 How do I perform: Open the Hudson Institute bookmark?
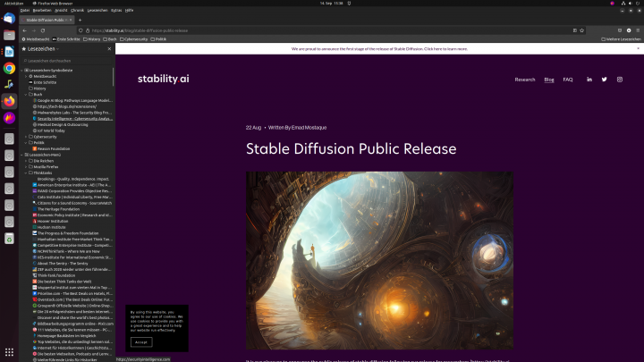tap(49, 227)
